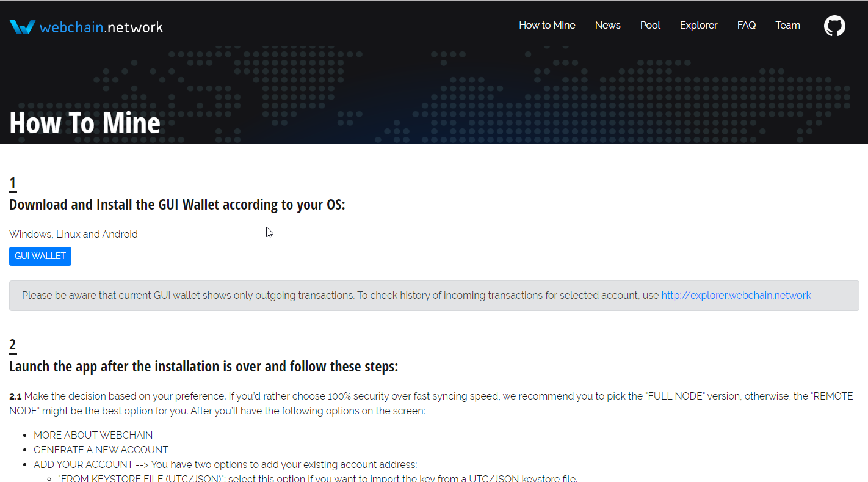
Task: Click the step number 2 heading
Action: click(x=13, y=345)
